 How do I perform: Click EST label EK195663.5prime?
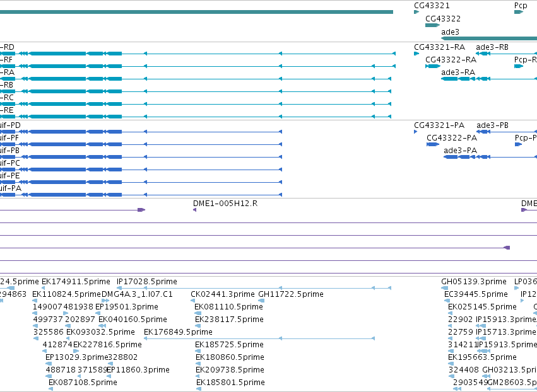[482, 358]
